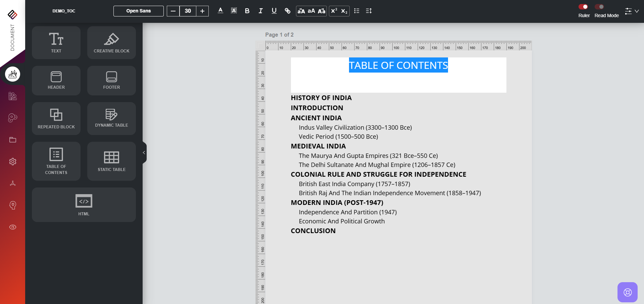Decrease font size with minus button
This screenshot has height=304, width=644.
click(173, 11)
